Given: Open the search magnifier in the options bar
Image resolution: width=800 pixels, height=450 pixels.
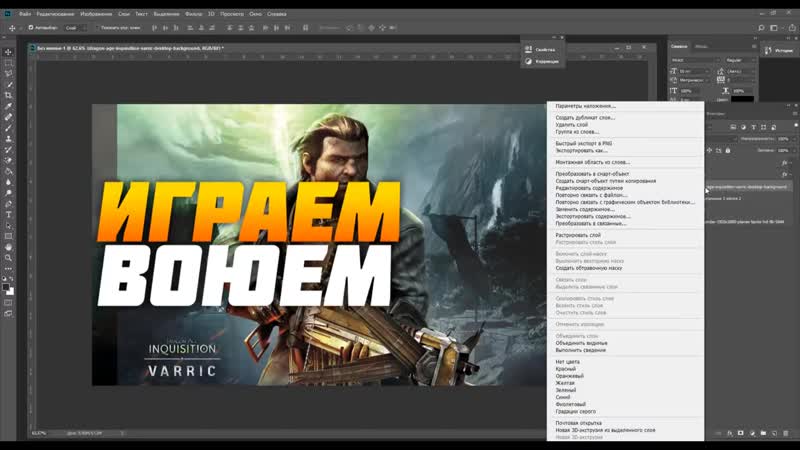Looking at the screenshot, I should click(x=761, y=28).
